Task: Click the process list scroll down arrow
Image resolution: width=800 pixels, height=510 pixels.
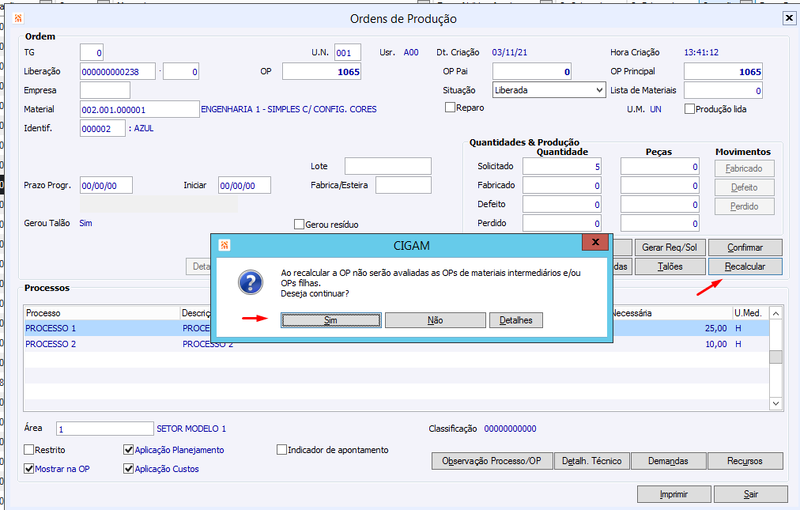Action: (776, 403)
